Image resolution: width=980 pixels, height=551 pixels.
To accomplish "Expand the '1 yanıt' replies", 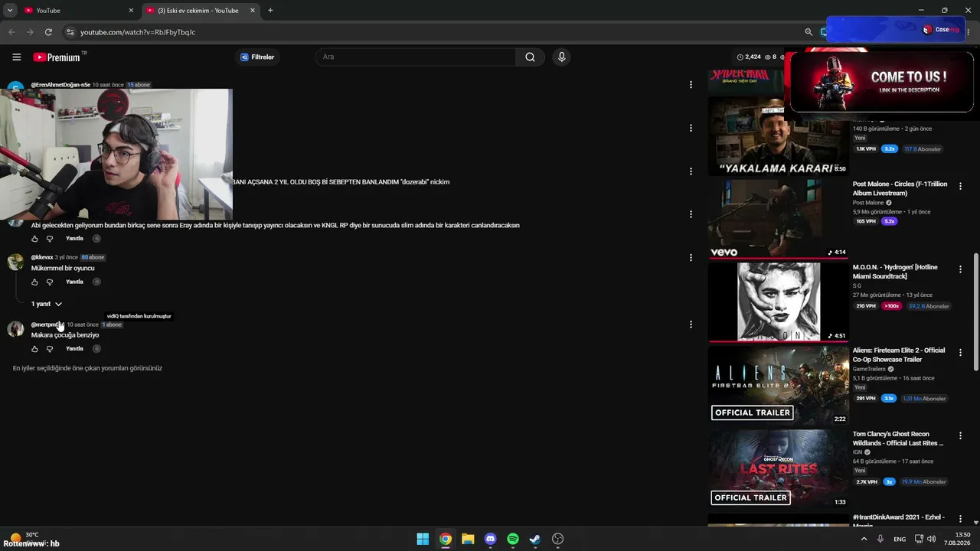I will coord(46,305).
